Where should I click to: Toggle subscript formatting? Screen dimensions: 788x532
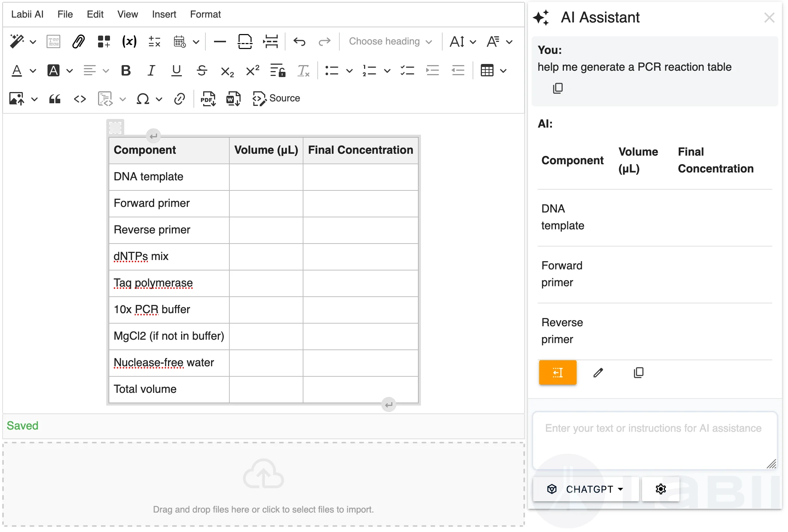(227, 71)
